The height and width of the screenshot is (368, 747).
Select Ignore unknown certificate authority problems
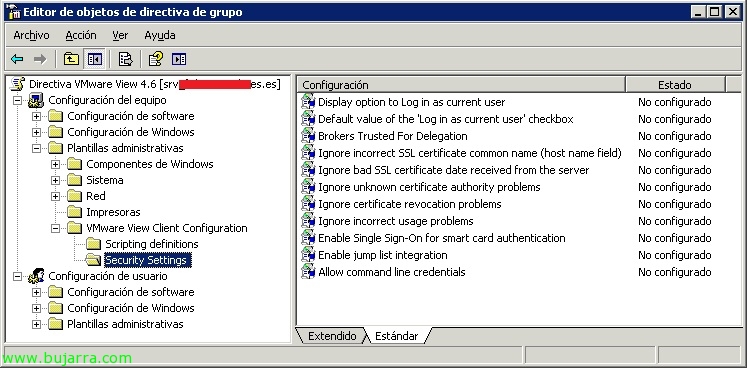[429, 187]
